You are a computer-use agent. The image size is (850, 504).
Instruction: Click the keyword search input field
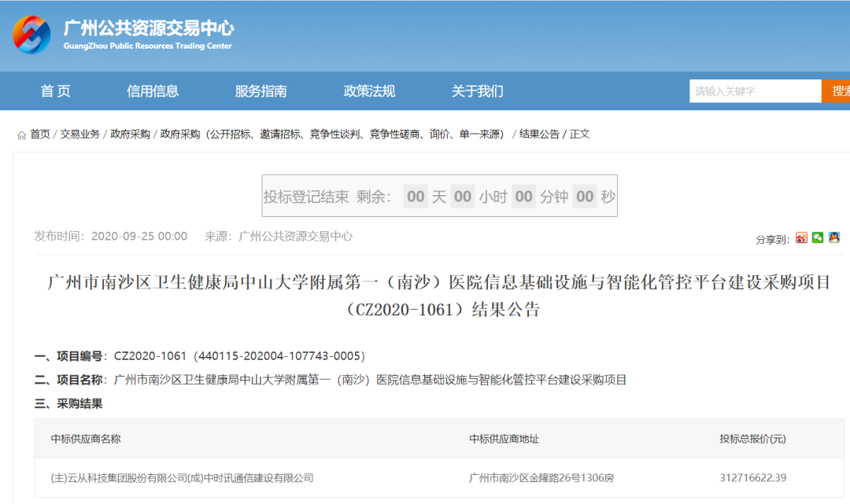(755, 91)
